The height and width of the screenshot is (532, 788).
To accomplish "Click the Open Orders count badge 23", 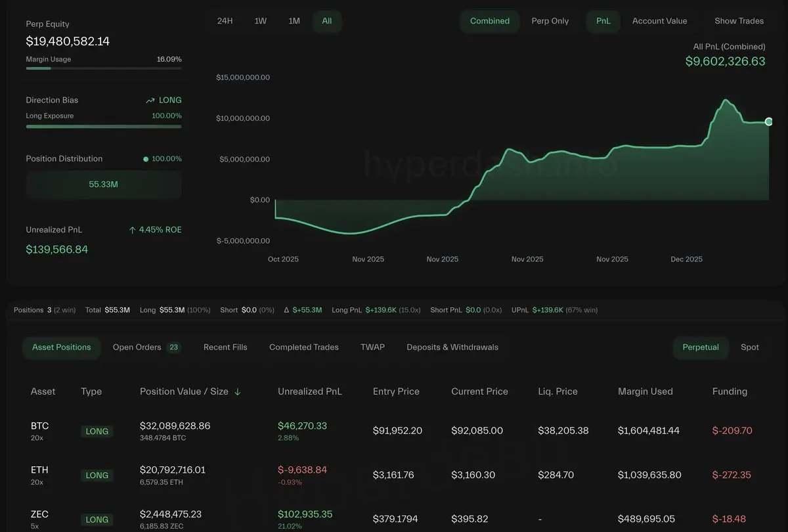I will [x=173, y=347].
